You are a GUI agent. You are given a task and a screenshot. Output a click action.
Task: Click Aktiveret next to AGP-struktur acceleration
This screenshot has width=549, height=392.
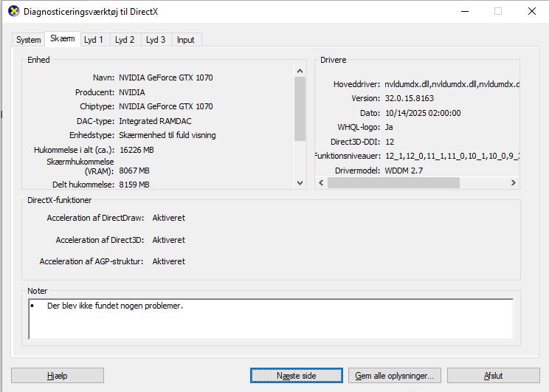169,261
